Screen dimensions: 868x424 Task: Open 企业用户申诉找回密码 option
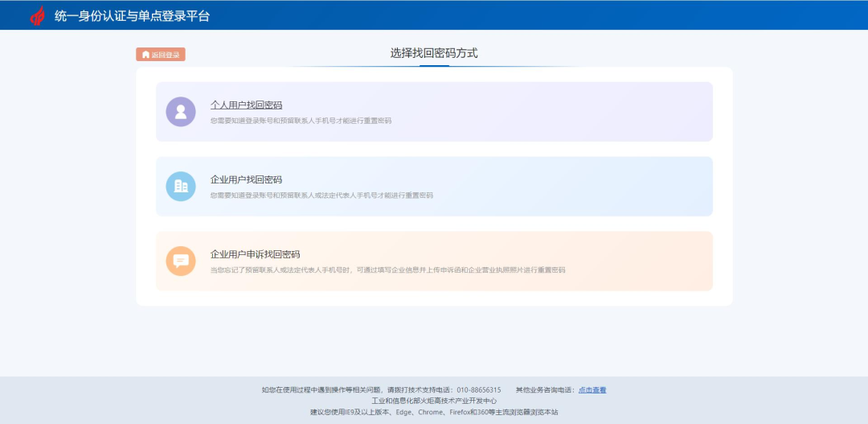[x=256, y=254]
